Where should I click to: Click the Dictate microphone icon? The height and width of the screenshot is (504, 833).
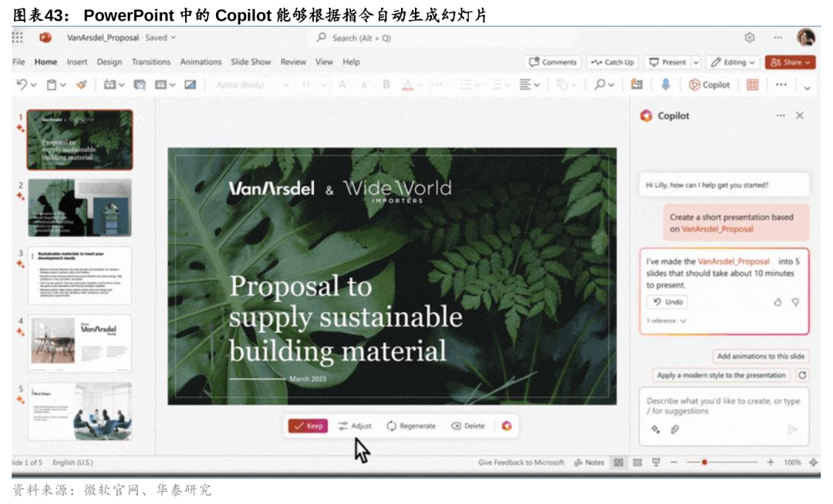coord(665,84)
